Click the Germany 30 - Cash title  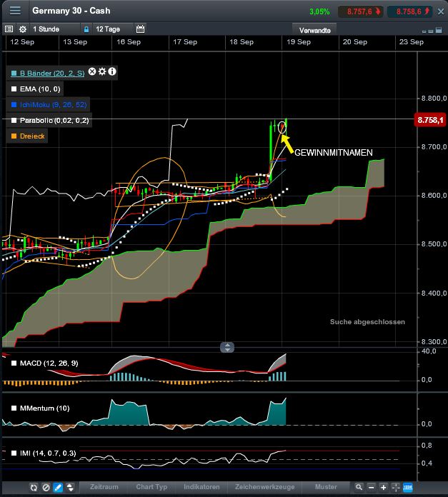click(x=71, y=11)
